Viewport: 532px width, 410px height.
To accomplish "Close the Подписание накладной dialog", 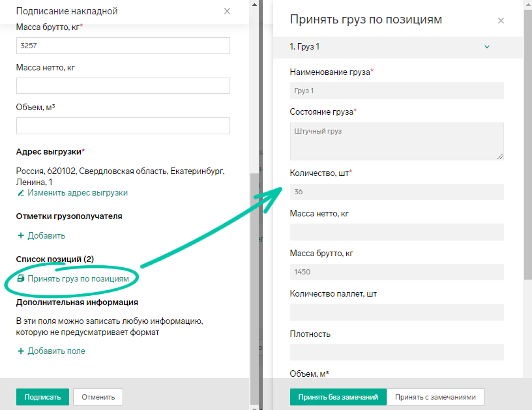I will pos(227,11).
